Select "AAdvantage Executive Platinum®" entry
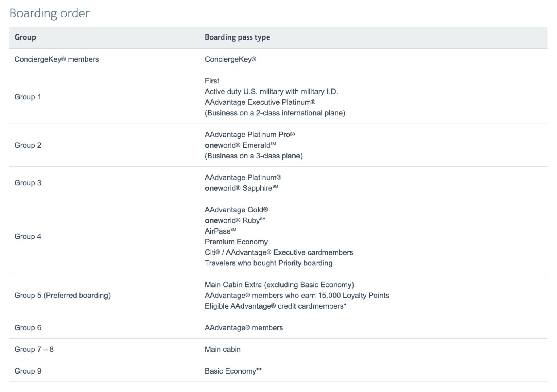 point(260,102)
